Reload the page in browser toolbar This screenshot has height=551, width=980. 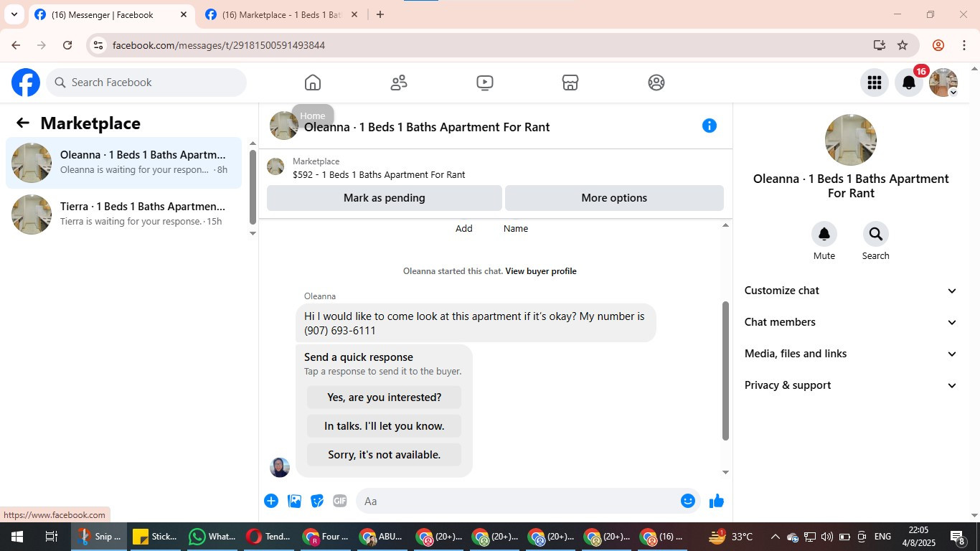(67, 45)
